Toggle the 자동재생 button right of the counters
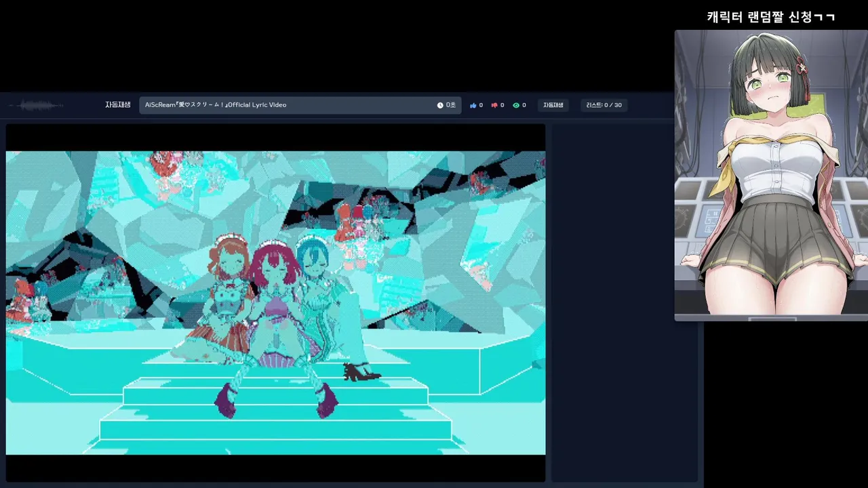The width and height of the screenshot is (868, 488). coord(553,105)
